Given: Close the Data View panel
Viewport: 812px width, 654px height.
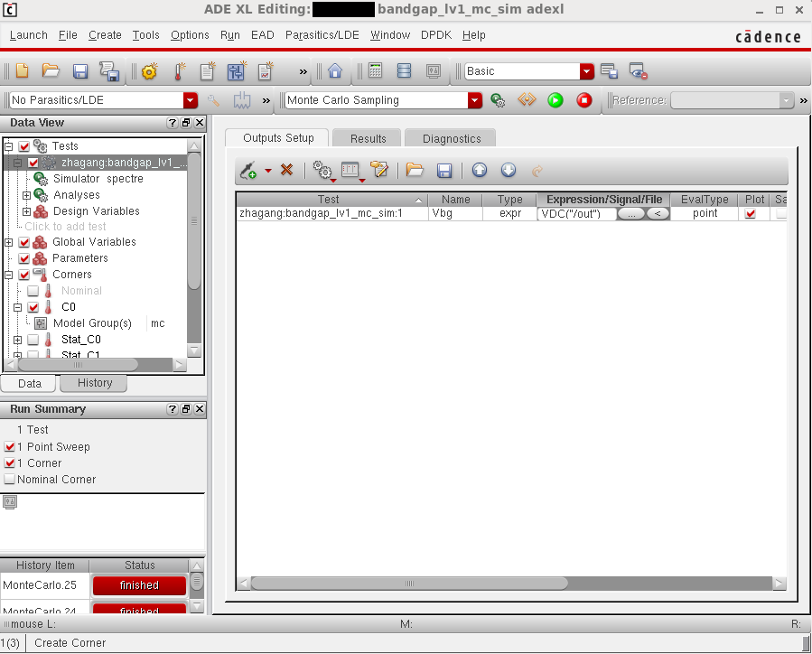Looking at the screenshot, I should click(200, 123).
